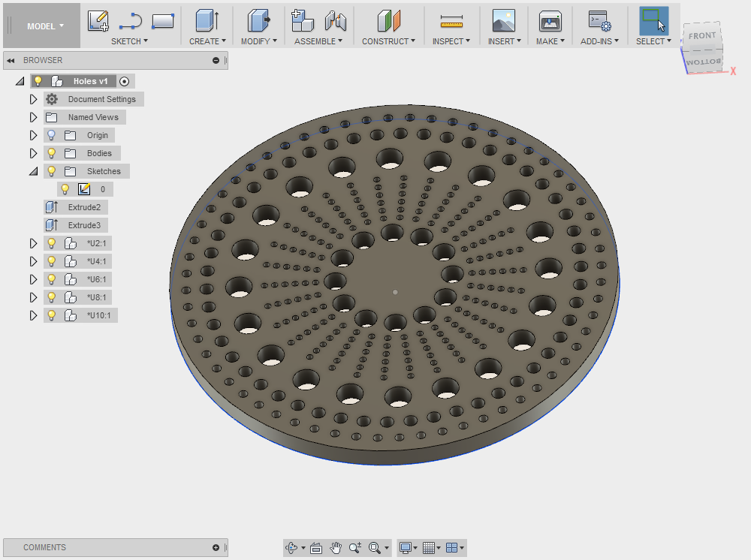The height and width of the screenshot is (560, 751).
Task: Open the MODEL workspace switcher
Action: [x=41, y=25]
